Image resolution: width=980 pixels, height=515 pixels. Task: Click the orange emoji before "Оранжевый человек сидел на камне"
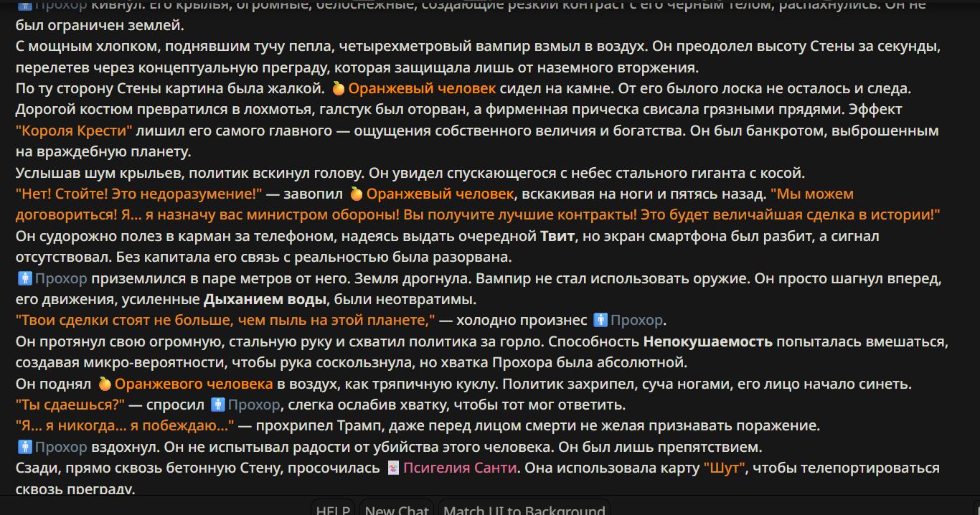[339, 89]
